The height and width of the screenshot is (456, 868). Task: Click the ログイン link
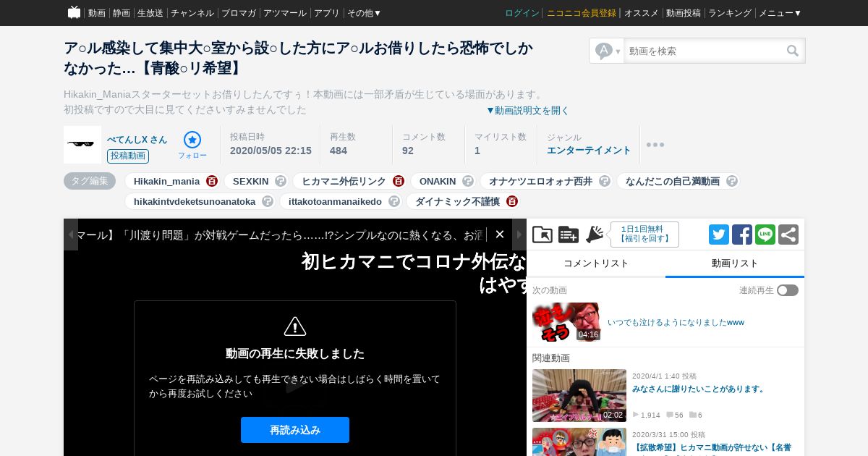[522, 13]
